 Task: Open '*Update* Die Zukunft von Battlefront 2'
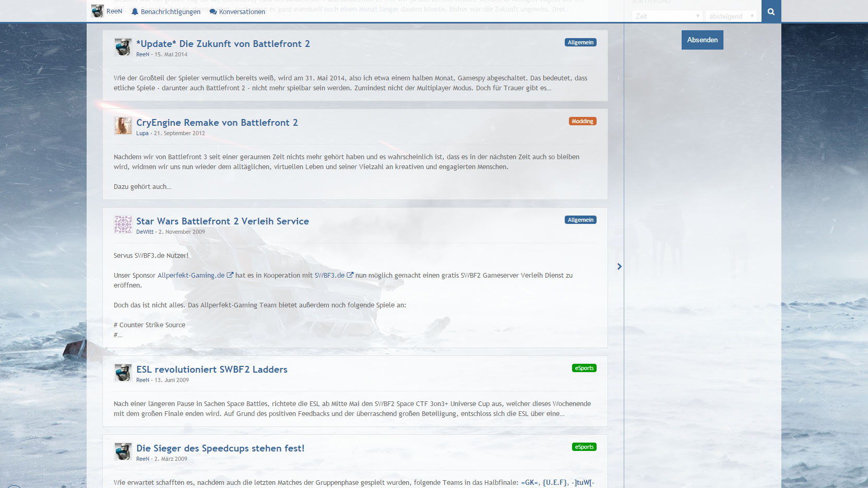pos(223,44)
